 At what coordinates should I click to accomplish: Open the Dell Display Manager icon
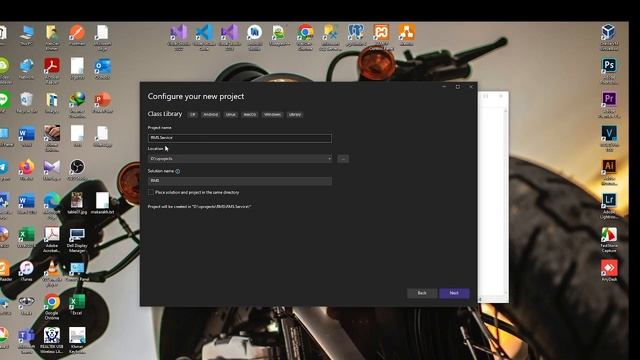point(77,240)
